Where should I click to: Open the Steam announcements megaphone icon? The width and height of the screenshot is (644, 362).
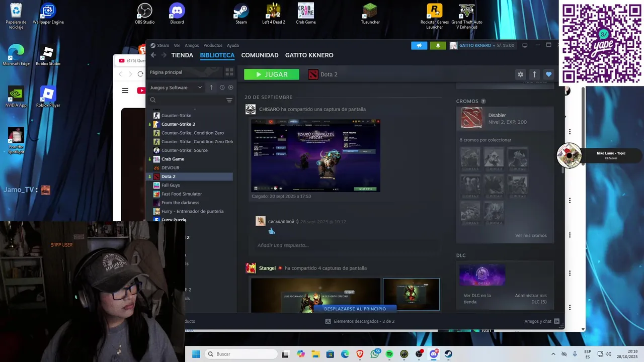419,45
